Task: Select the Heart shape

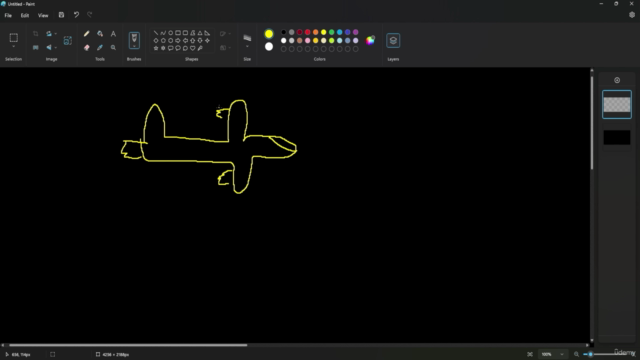Action: [193, 48]
